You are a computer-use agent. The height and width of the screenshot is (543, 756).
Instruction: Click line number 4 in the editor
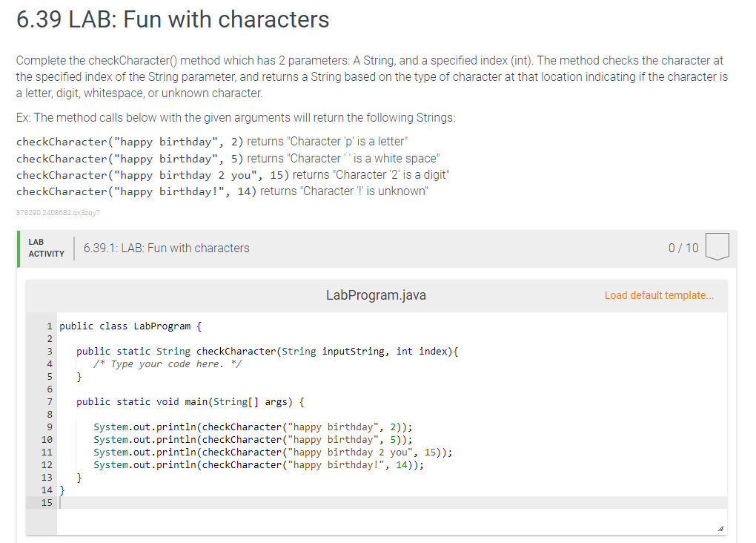pos(49,363)
